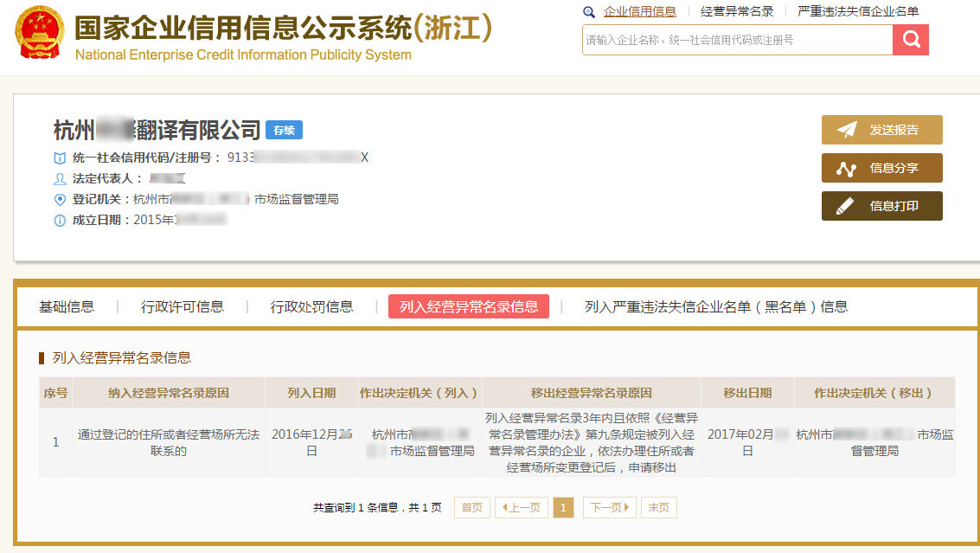This screenshot has height=553, width=980.
Task: Click the share nodes icon
Action: point(846,169)
